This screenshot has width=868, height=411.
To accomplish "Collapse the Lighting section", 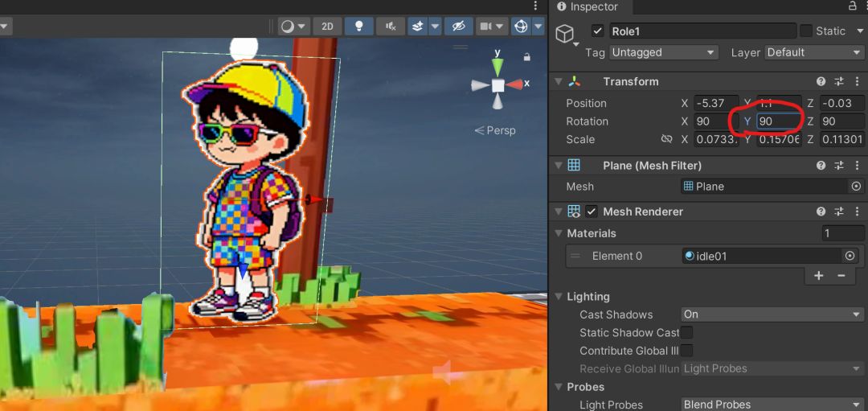I will [559, 297].
